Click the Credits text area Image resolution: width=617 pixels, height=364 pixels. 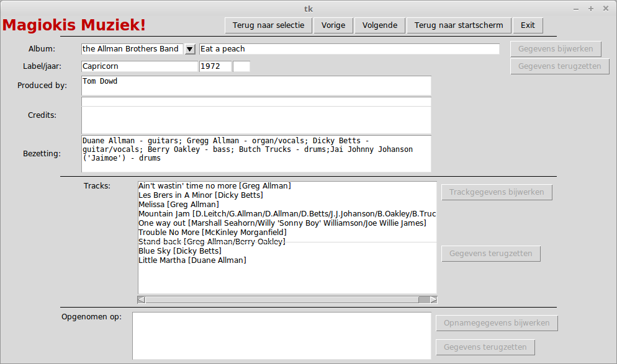click(256, 115)
